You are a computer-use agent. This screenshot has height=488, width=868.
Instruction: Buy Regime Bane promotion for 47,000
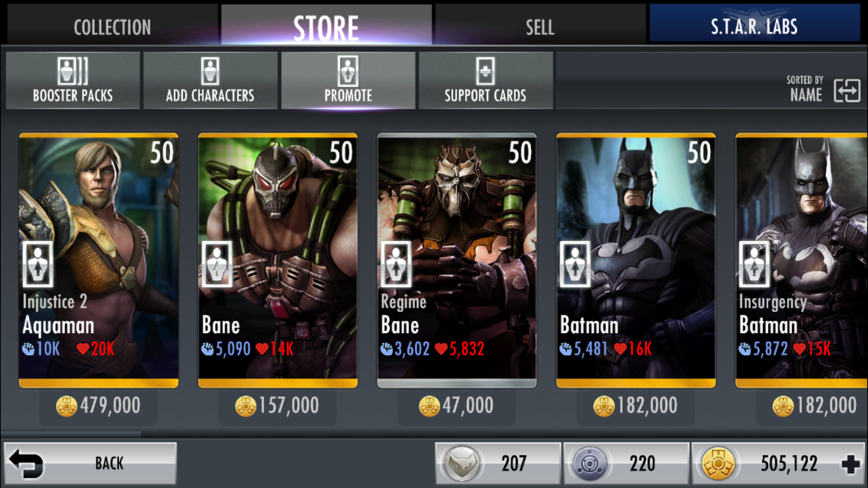(456, 406)
